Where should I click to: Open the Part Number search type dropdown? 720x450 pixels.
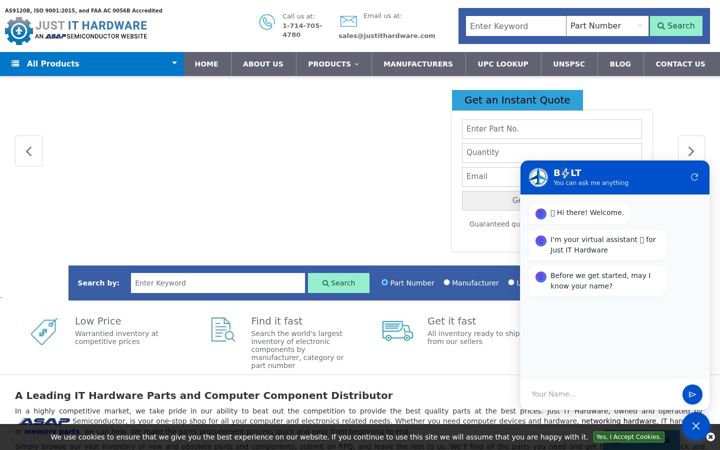[x=607, y=26]
